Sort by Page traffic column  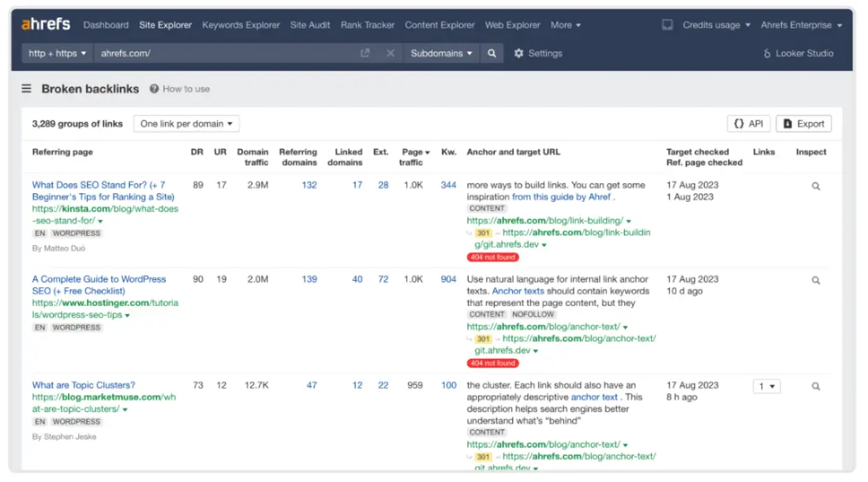click(414, 157)
